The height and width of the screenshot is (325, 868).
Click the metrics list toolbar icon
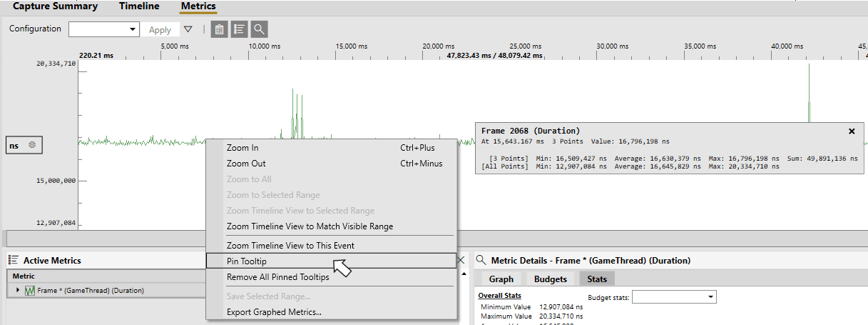240,29
